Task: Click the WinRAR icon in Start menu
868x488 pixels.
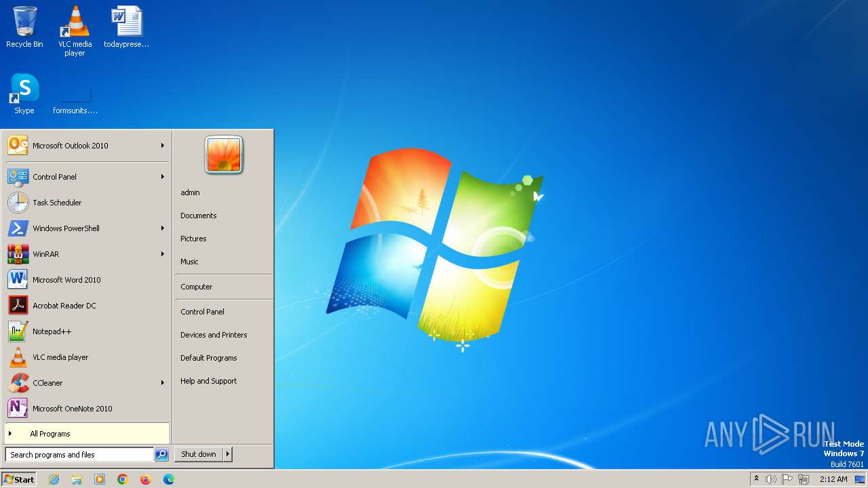Action: point(18,254)
